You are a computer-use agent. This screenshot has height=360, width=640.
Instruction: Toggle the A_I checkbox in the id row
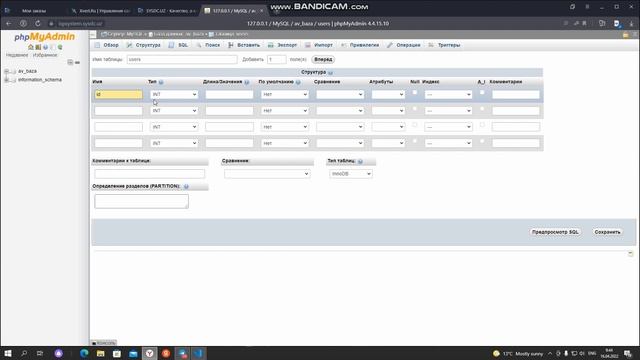pyautogui.click(x=482, y=93)
